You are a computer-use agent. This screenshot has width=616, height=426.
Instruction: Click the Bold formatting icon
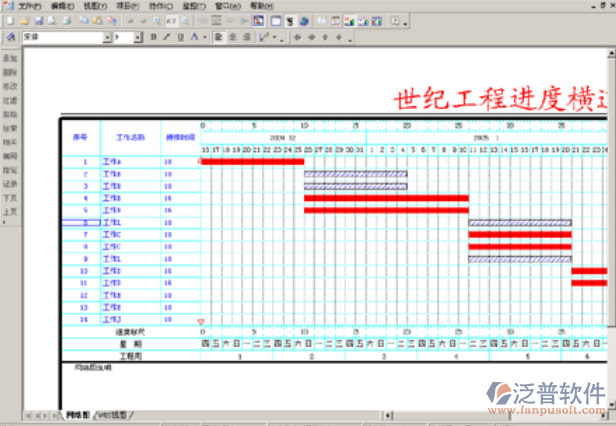(x=153, y=37)
